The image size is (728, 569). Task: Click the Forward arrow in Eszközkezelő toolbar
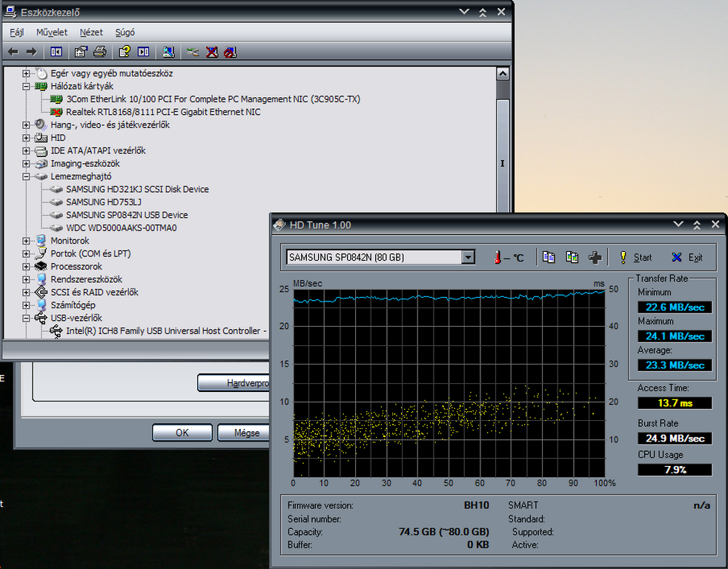(31, 52)
